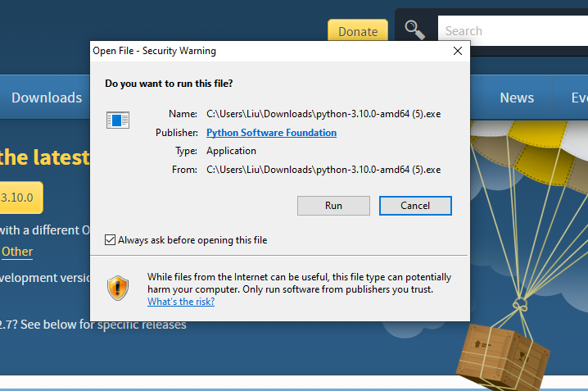Click 'Do you want to run this file?' heading
Screen dimensions: 588x391
click(169, 84)
